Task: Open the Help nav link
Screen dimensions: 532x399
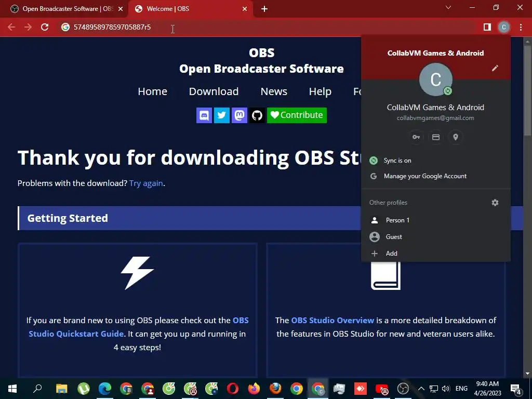Action: point(320,91)
